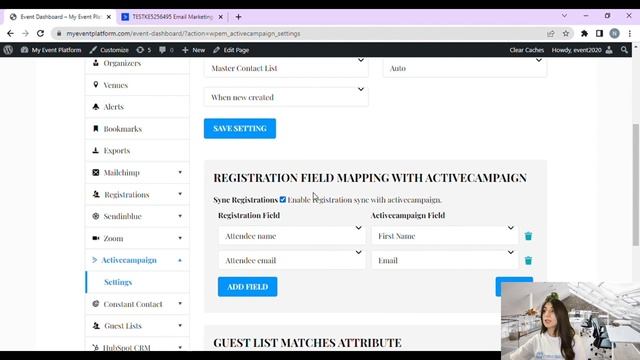Viewport: 640px width, 360px height.
Task: Reload the current page
Action: 40,33
